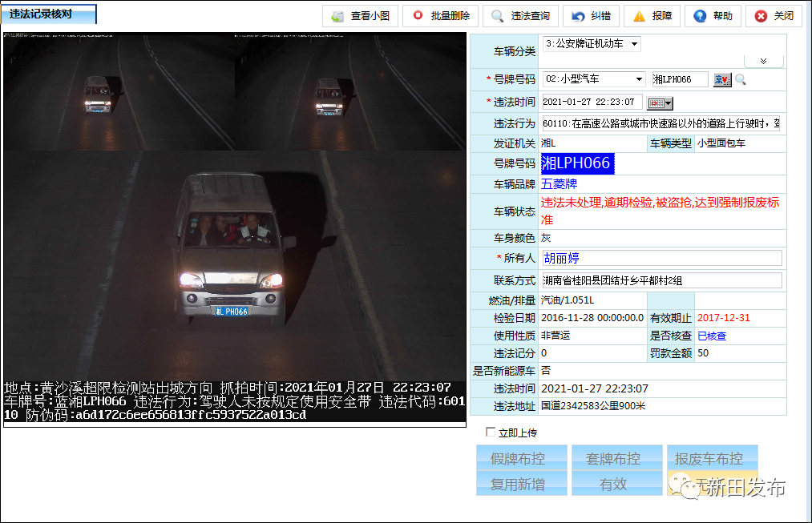Click the body color value 灰
Screen dimensions: 812x523
546,238
